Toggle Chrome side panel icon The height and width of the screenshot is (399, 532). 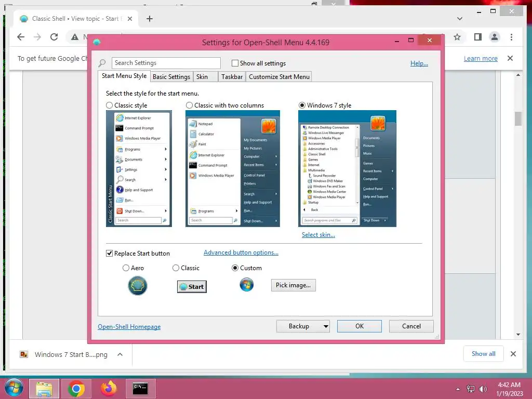[x=478, y=37]
